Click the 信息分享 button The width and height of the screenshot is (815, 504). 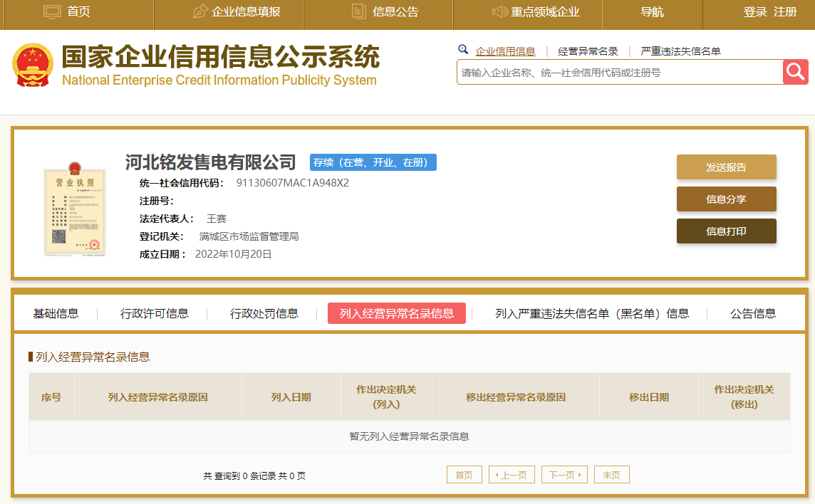(x=726, y=199)
